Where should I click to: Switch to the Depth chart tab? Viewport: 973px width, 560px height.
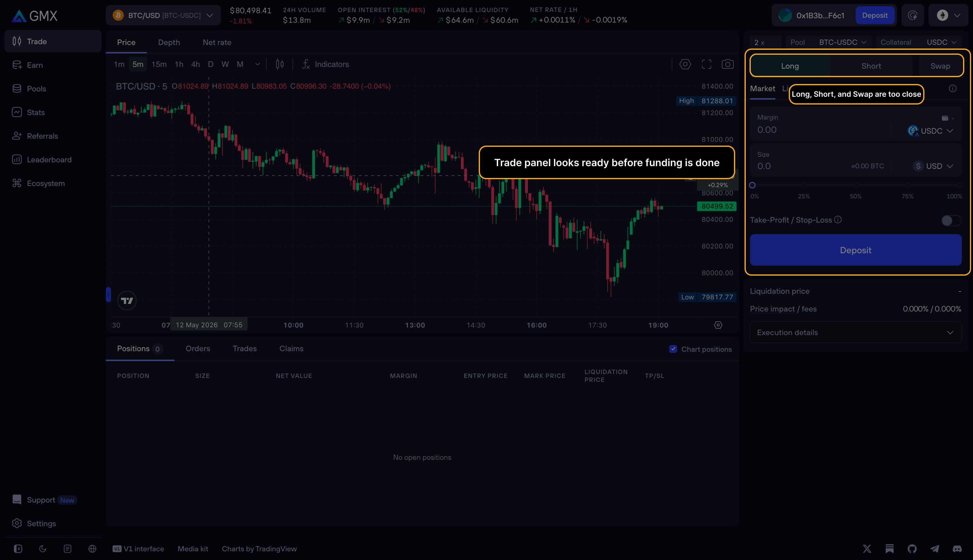click(169, 42)
